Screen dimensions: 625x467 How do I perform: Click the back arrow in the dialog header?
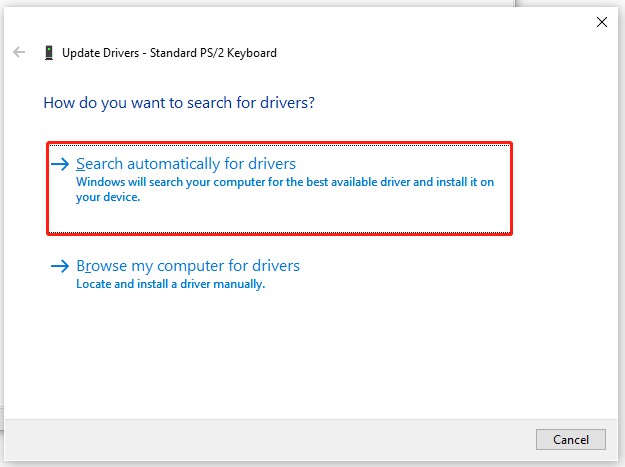[19, 52]
